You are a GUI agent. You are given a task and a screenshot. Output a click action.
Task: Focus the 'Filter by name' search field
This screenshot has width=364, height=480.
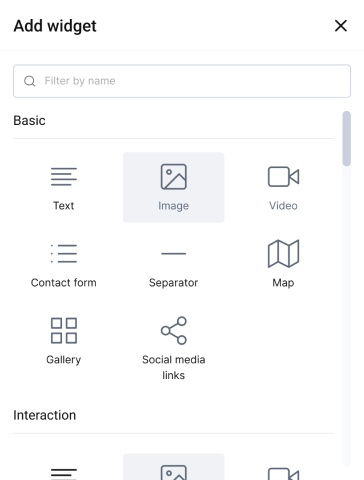(x=182, y=81)
